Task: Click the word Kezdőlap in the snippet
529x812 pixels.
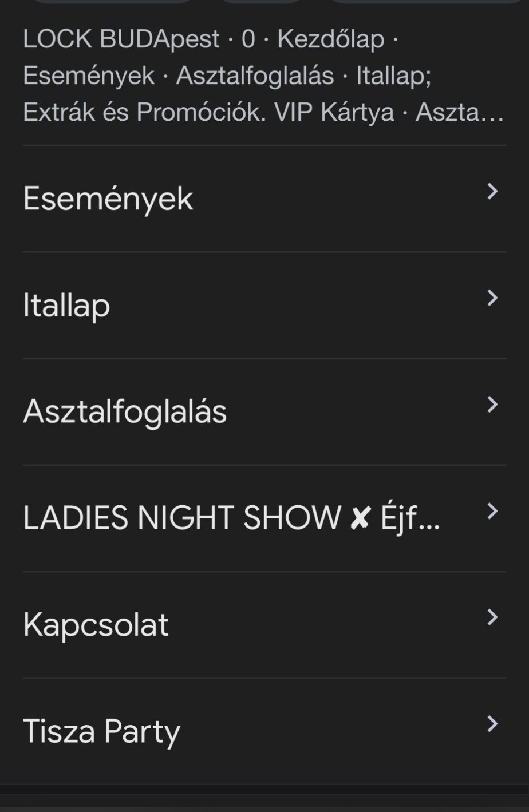Action: click(330, 39)
